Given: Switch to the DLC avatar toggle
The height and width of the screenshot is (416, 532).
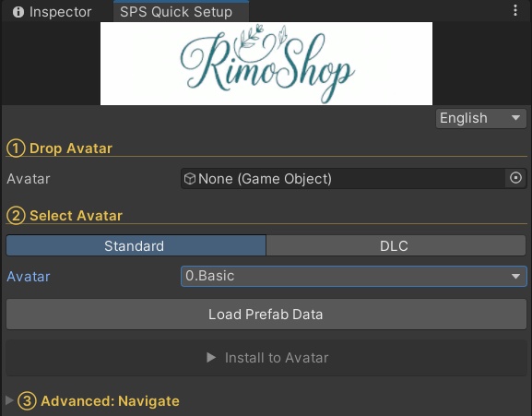Looking at the screenshot, I should (x=396, y=245).
